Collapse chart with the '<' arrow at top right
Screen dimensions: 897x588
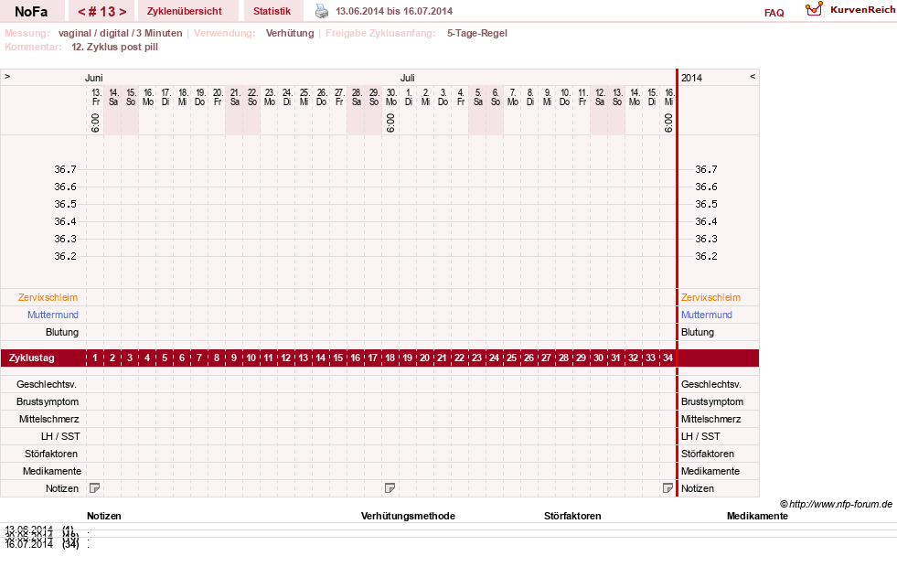click(x=753, y=76)
